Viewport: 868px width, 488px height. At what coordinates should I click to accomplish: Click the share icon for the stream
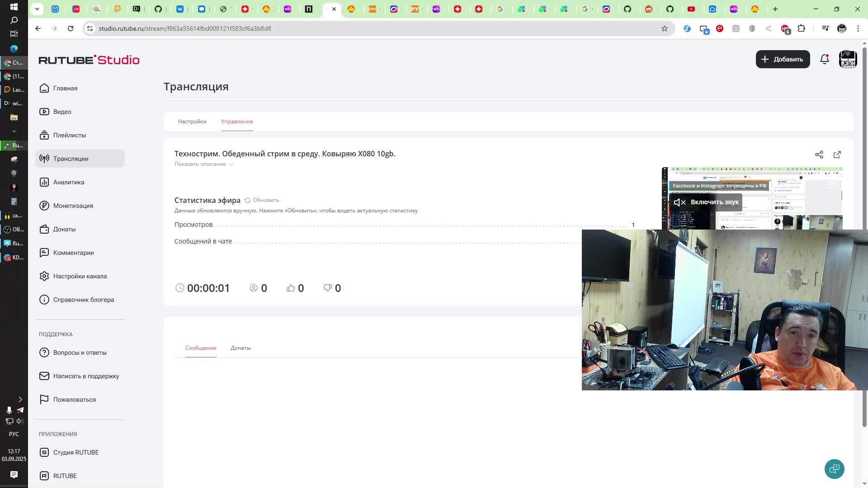[x=819, y=155]
